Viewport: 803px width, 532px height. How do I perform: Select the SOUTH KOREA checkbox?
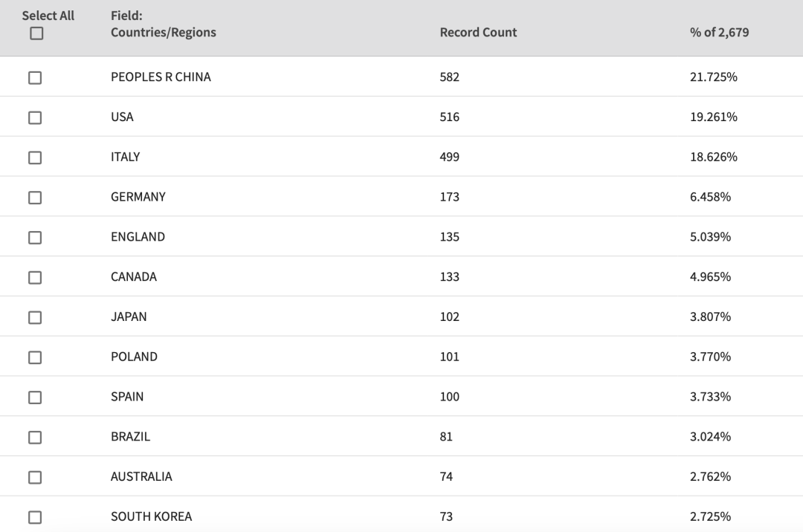tap(35, 517)
